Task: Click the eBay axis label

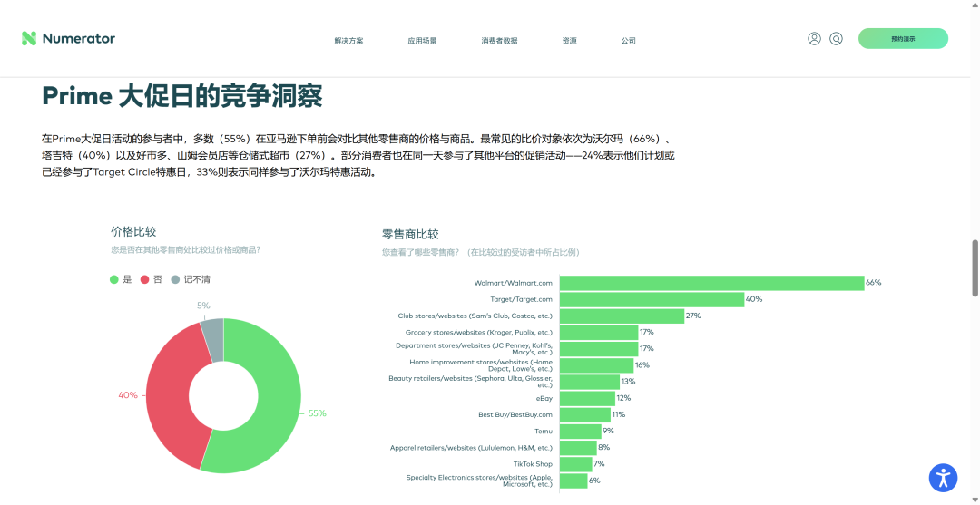Action: click(544, 398)
